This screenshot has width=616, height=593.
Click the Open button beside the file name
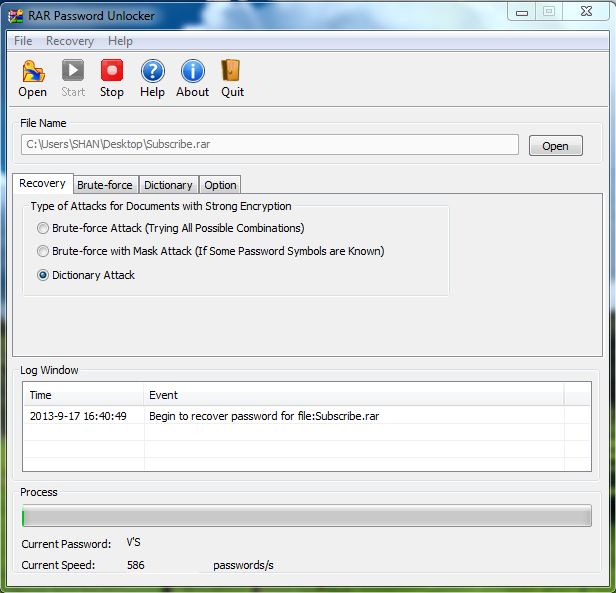pyautogui.click(x=556, y=146)
